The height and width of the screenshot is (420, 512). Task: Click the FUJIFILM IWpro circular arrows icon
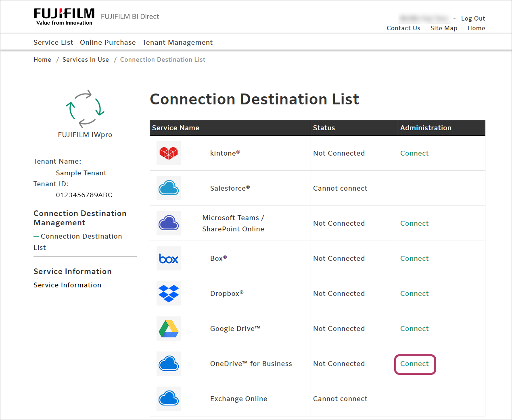[x=85, y=109]
